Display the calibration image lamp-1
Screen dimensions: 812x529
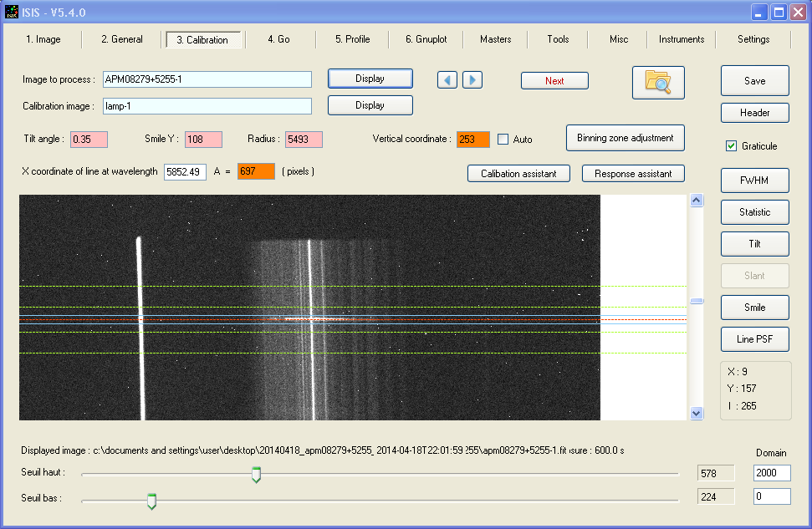(370, 105)
